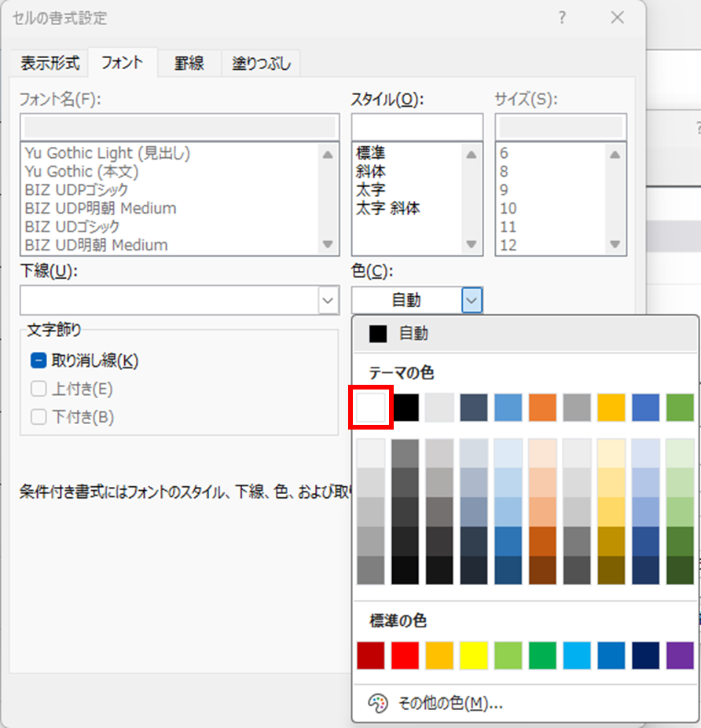Screen dimensions: 701x728
Task: Select font size 9
Action: [x=504, y=189]
